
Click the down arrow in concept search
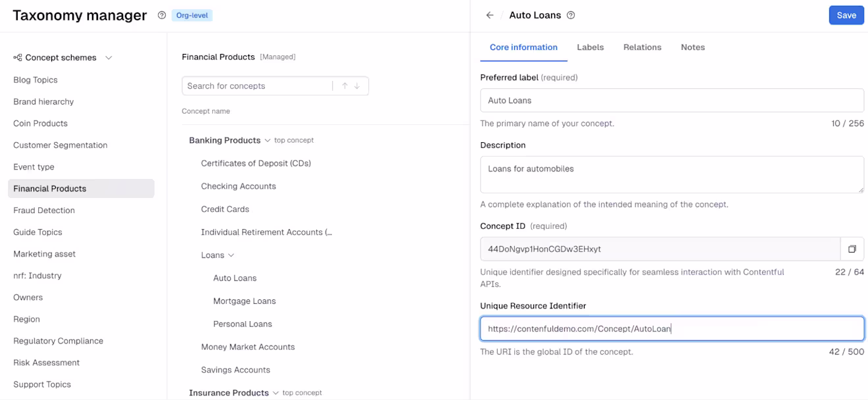click(x=357, y=86)
